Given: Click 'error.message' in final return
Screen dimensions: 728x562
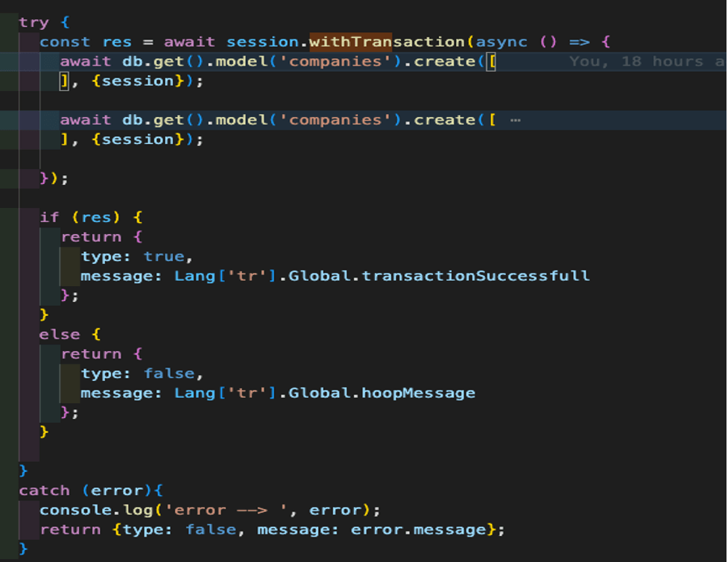Looking at the screenshot, I should coord(418,529).
